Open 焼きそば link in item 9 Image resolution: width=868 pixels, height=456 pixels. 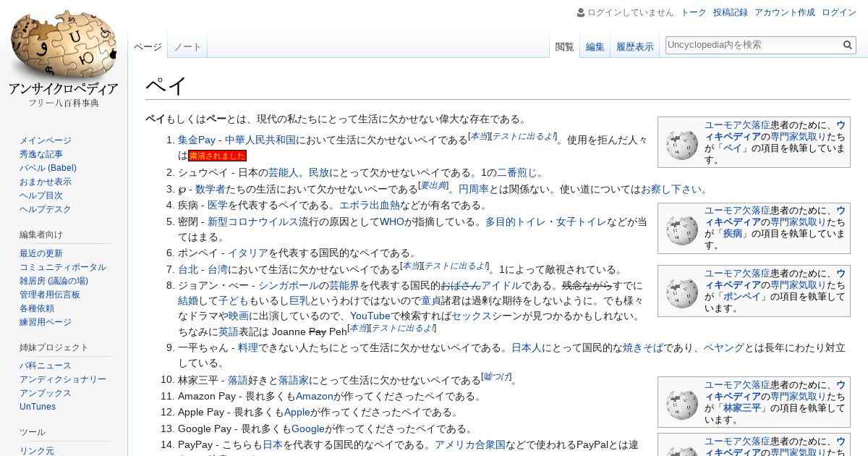click(642, 347)
